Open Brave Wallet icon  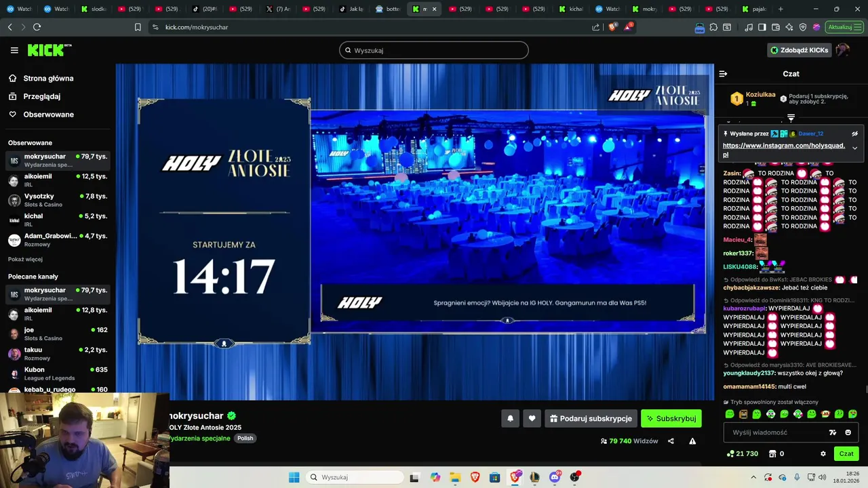776,27
